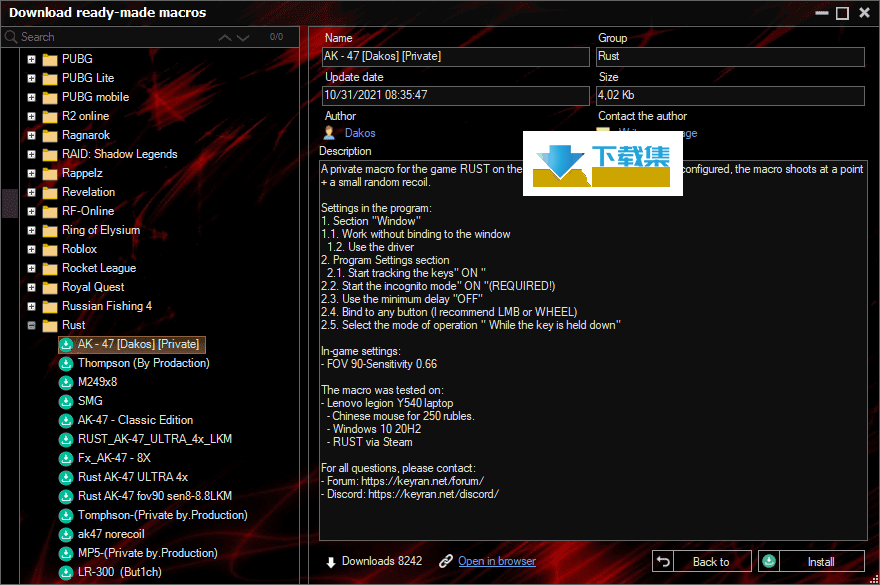
Task: Click the Roblox folder icon
Action: (50, 249)
